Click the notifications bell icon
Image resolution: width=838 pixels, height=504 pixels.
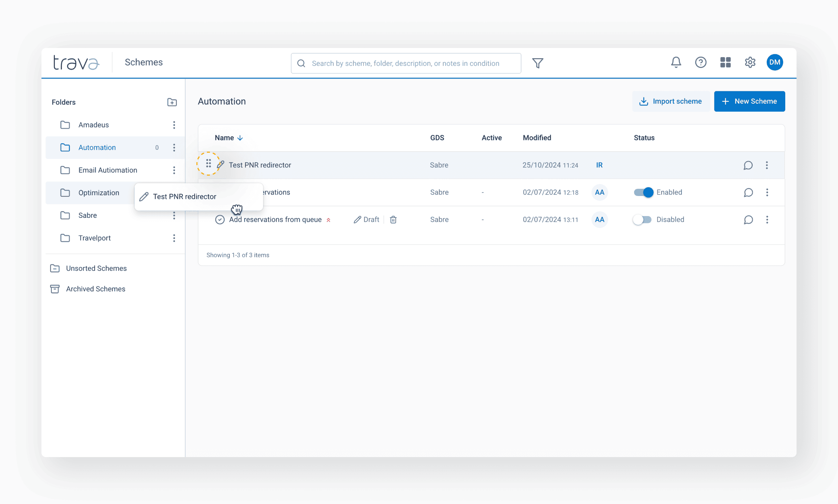point(676,63)
